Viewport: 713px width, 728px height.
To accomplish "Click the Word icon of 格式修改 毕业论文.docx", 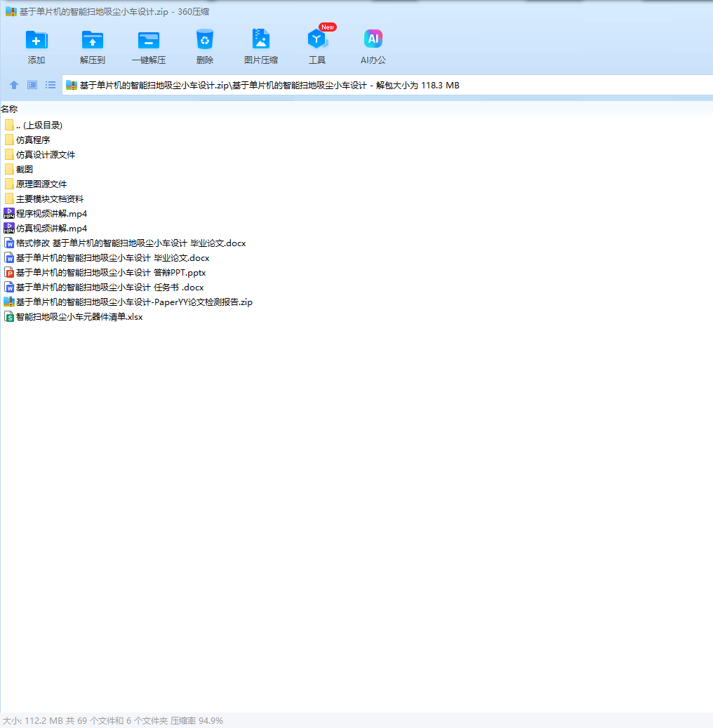I will [x=9, y=243].
